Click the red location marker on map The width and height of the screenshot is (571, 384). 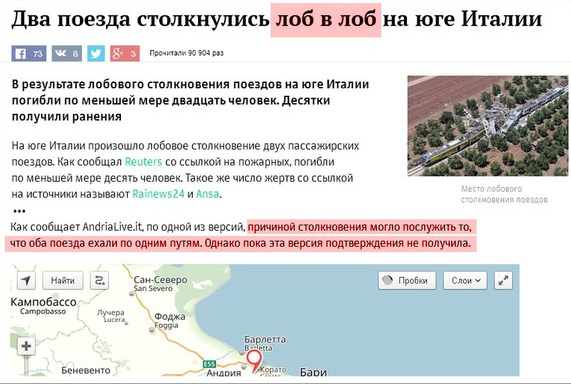tap(254, 361)
